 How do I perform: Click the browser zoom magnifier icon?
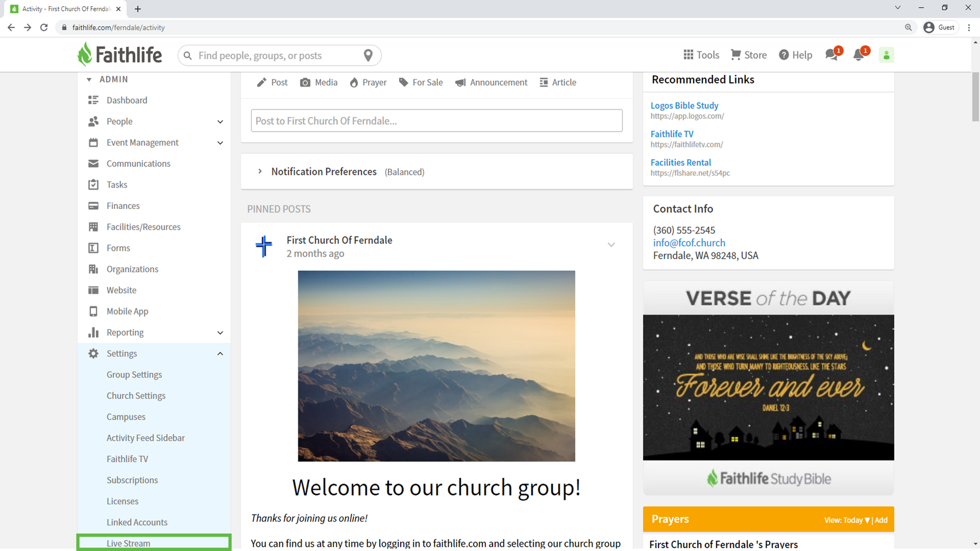(x=909, y=28)
